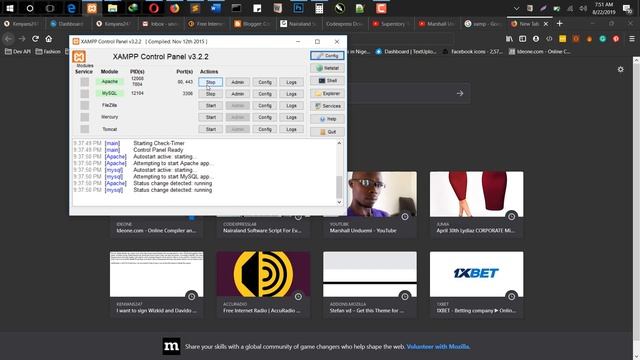
Task: Toggle the MySQL service checkbox
Action: (84, 94)
